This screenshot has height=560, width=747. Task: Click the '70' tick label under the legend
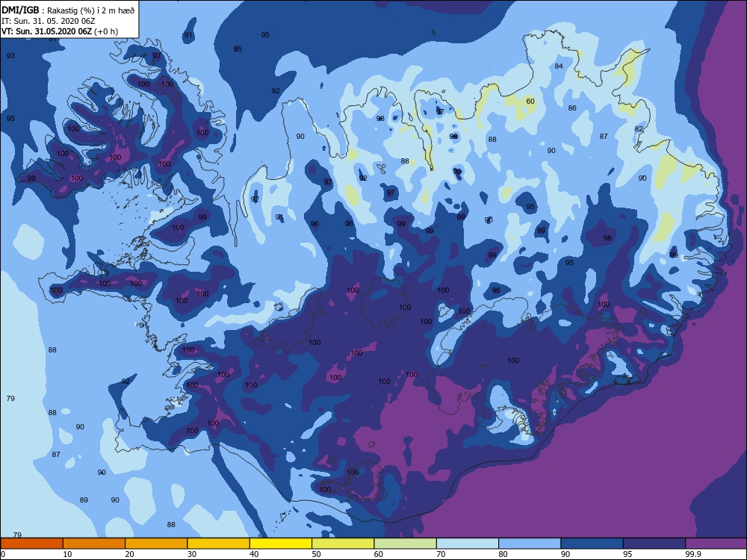pyautogui.click(x=441, y=554)
